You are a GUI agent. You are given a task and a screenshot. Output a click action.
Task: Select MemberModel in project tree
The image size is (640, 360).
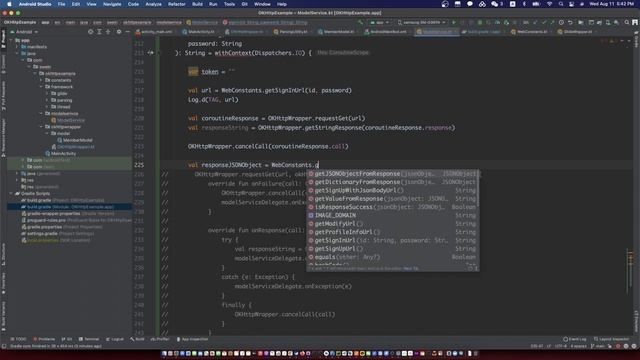(75, 140)
